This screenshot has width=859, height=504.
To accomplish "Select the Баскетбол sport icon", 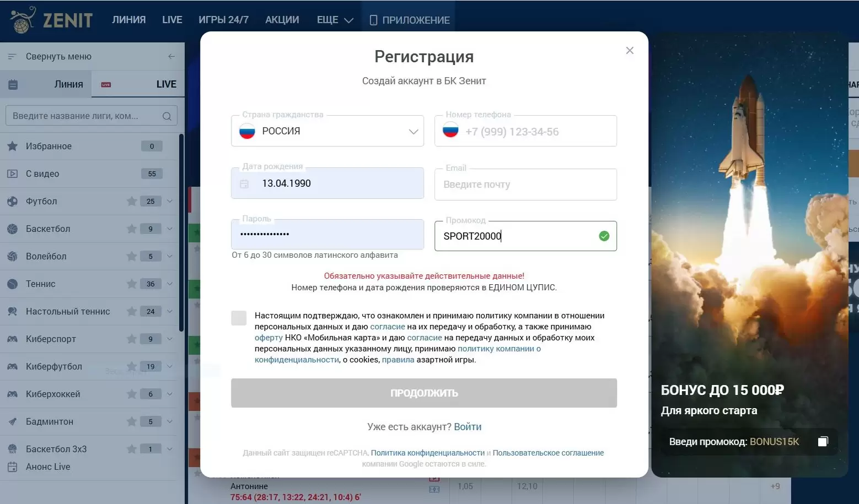I will click(14, 229).
